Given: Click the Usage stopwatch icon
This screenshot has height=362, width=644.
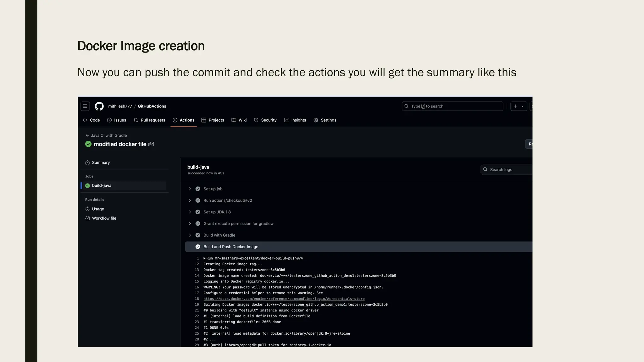Looking at the screenshot, I should [87, 209].
